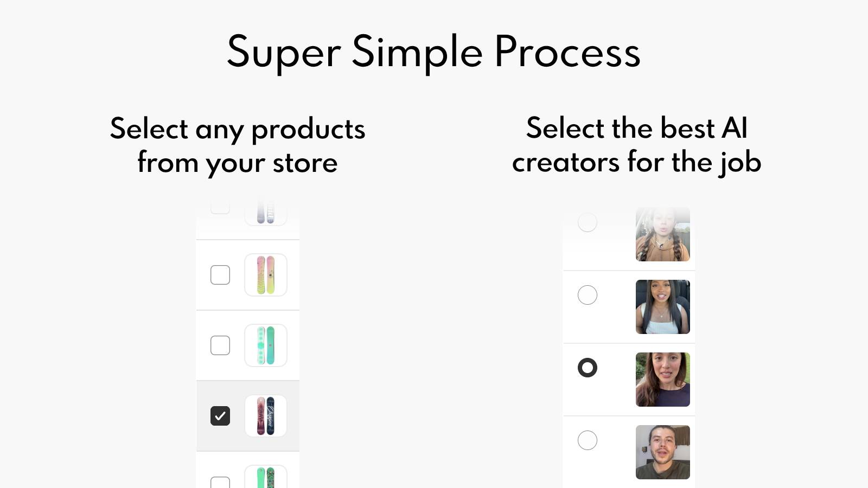Click the 'Super Simple Process' heading
The image size is (868, 488).
click(434, 53)
